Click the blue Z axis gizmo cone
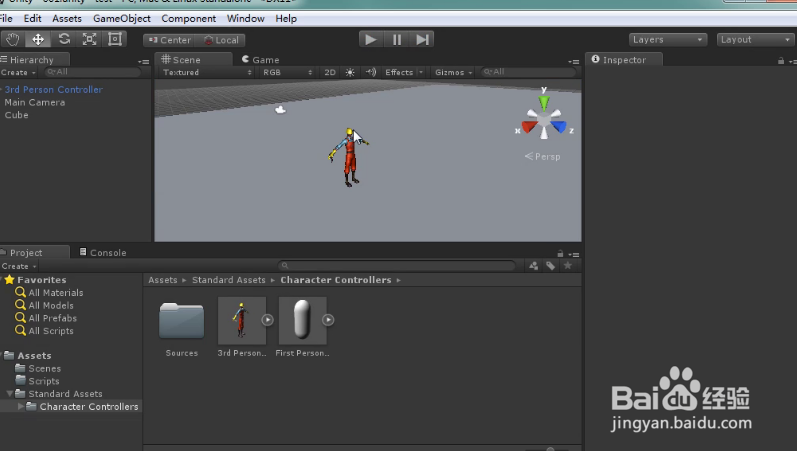This screenshot has width=797, height=451. point(558,126)
